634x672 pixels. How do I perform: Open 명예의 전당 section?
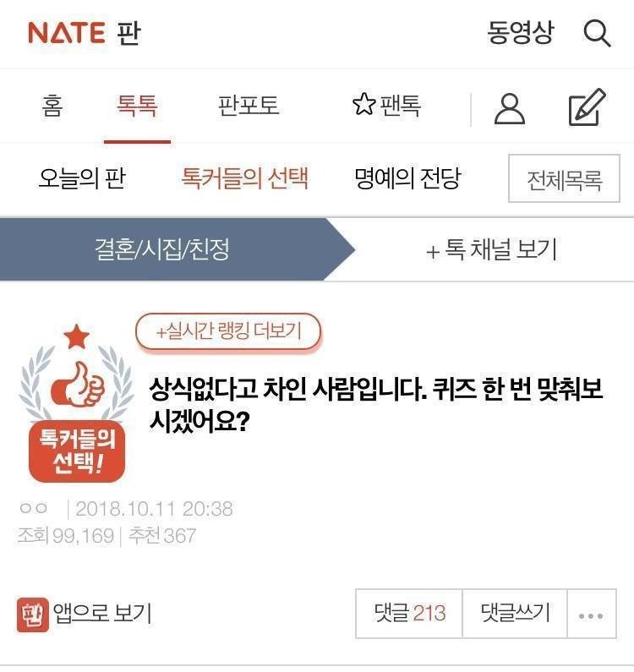pyautogui.click(x=407, y=178)
